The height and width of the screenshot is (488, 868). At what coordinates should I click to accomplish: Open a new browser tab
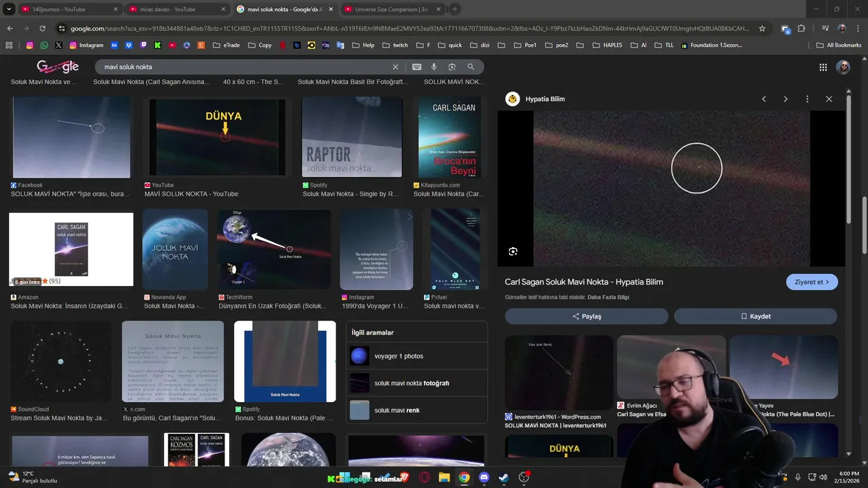click(454, 9)
